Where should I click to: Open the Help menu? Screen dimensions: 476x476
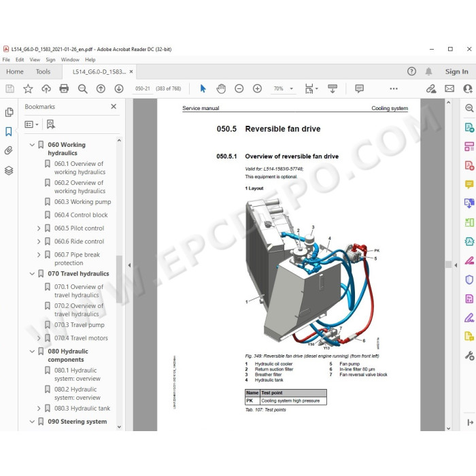(90, 60)
